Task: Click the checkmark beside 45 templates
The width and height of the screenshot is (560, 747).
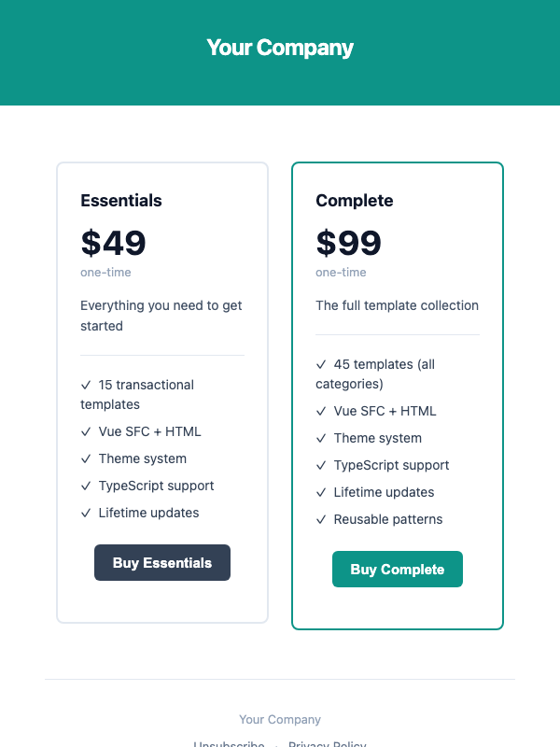Action: 321,364
